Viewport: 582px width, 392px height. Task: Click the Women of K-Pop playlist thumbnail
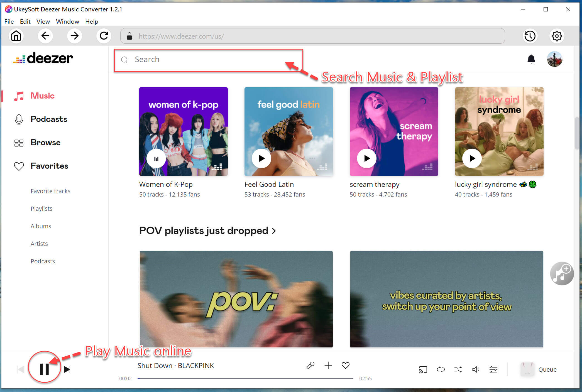point(183,131)
